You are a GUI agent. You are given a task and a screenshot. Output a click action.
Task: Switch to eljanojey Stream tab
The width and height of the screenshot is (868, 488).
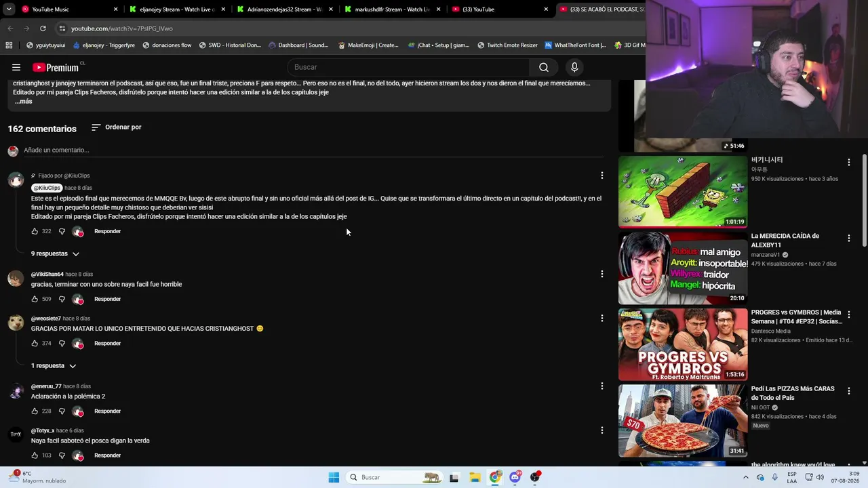pos(178,9)
